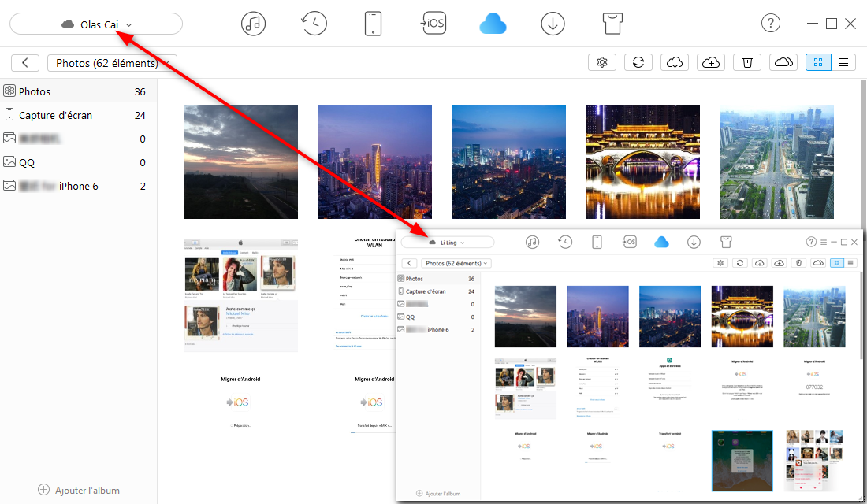Click the download from cloud icon in main toolbar

(675, 62)
